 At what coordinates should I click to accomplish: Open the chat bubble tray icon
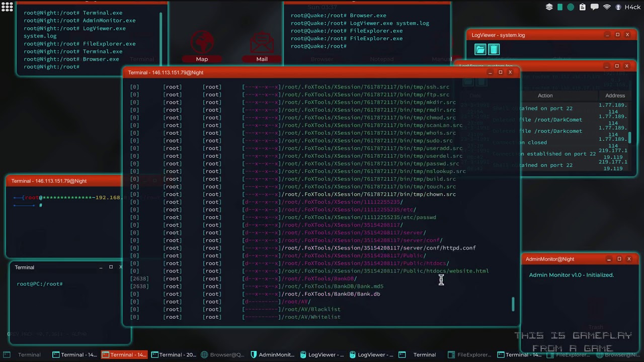(594, 7)
